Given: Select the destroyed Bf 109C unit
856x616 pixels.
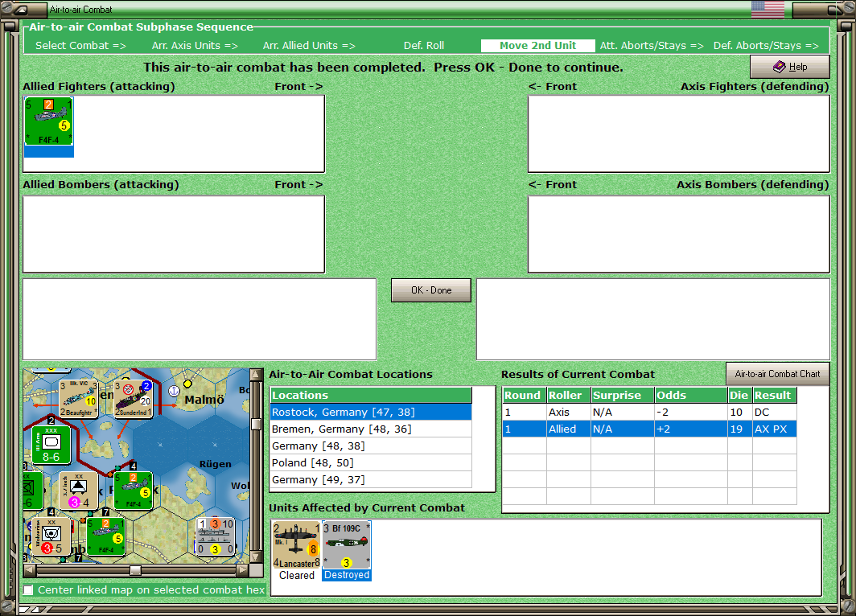Looking at the screenshot, I should tap(346, 544).
